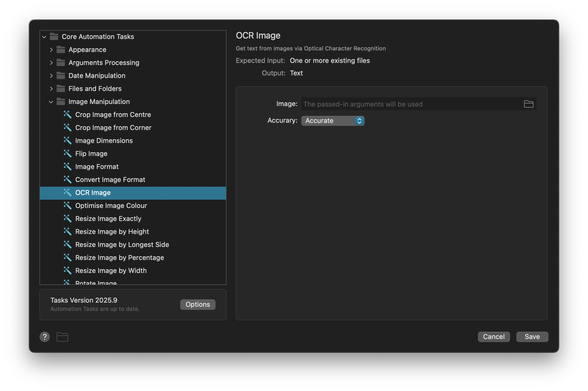Expand the Date Manipulation folder
This screenshot has width=588, height=391.
51,75
